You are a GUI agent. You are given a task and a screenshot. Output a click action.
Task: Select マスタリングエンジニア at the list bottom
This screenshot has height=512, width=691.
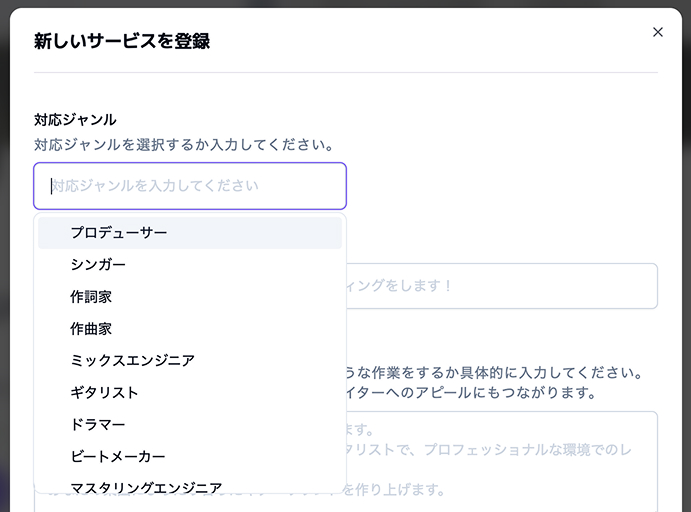pos(146,486)
